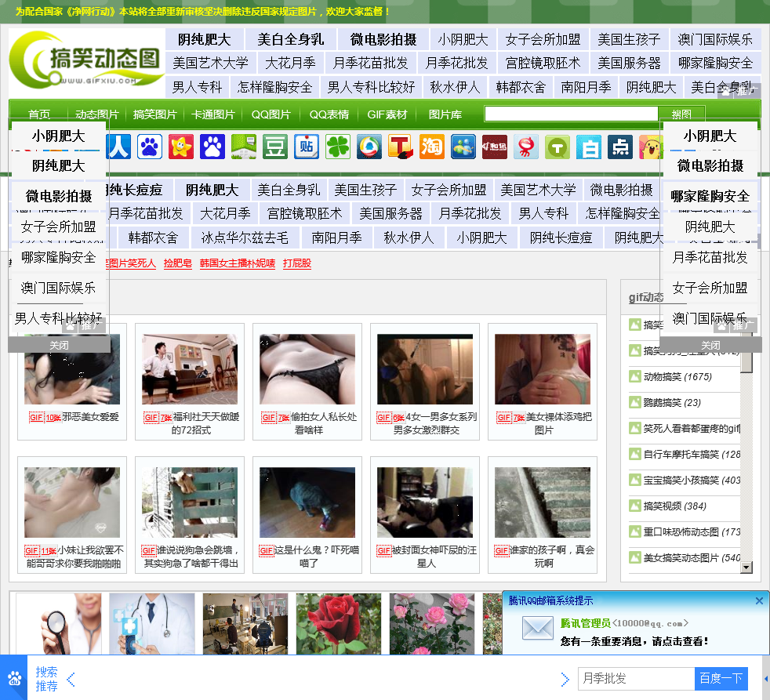Open the 动态图片 navigation tab

tap(97, 114)
